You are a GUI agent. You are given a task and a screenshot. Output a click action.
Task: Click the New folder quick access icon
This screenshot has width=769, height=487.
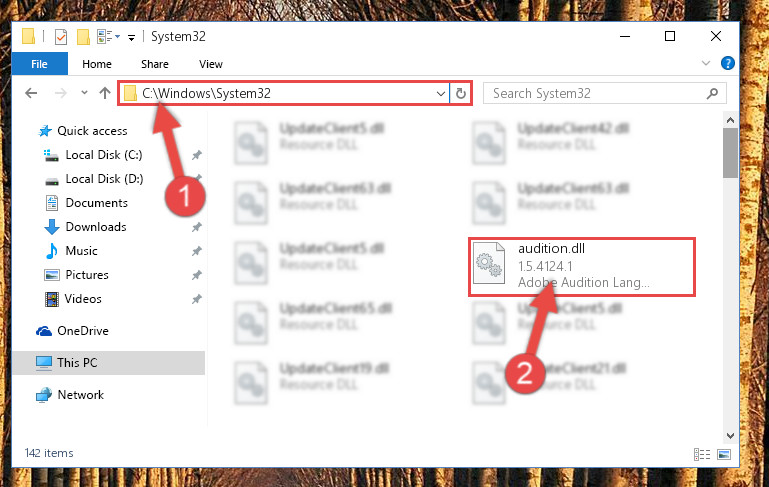click(x=83, y=37)
